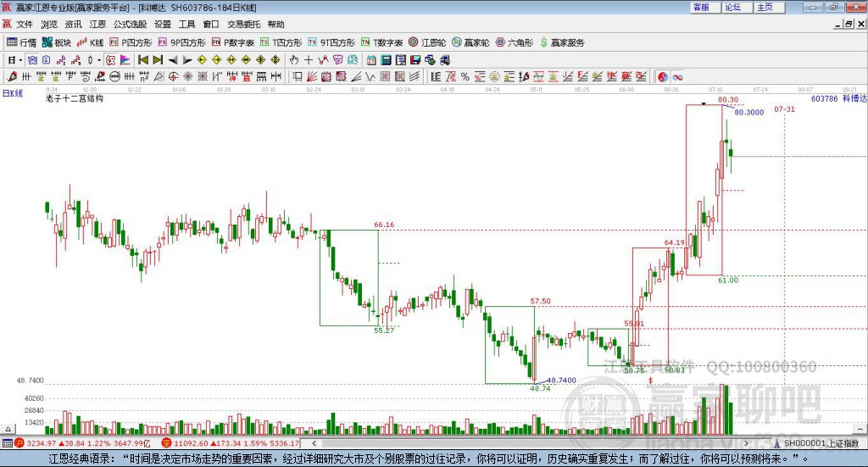Screen dimensions: 868x467
Task: Click the yin-yang taiji icon
Action: 663,77
